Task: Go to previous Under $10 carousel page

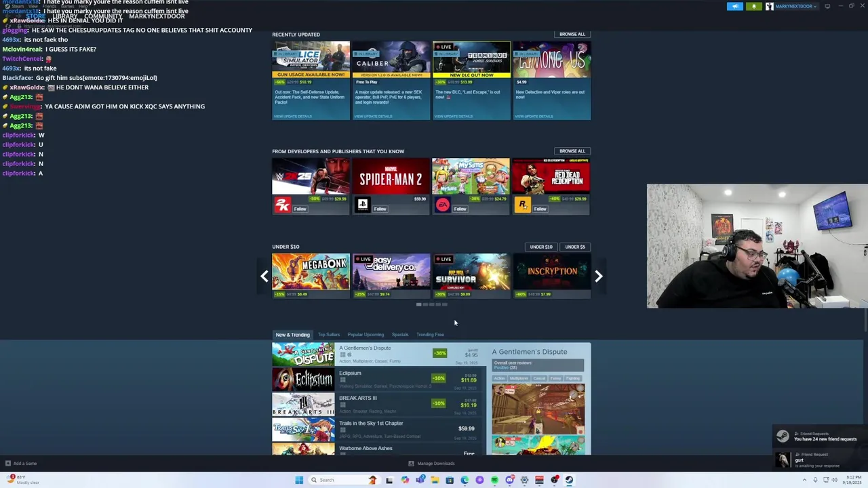Action: pos(264,276)
